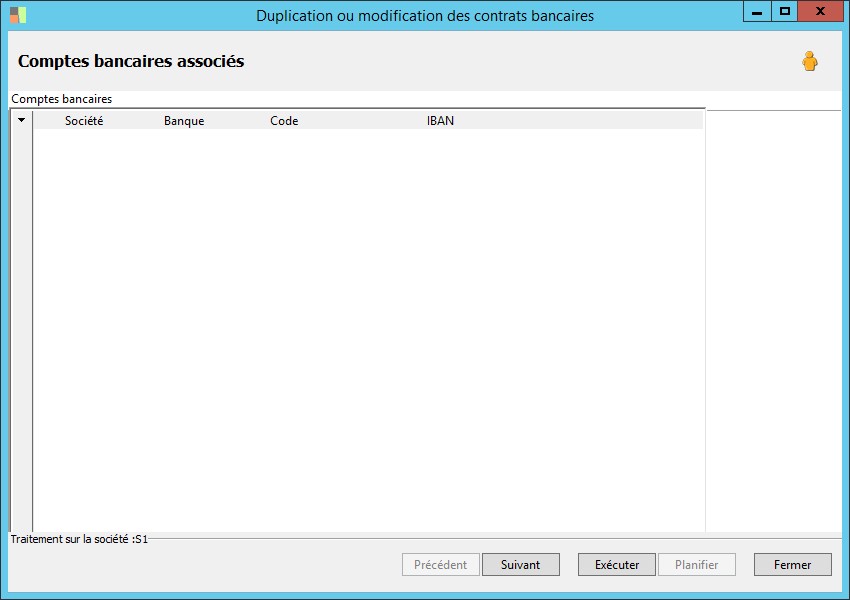
Task: Click the 'Comptes bancaires associés' heading
Action: tap(131, 61)
